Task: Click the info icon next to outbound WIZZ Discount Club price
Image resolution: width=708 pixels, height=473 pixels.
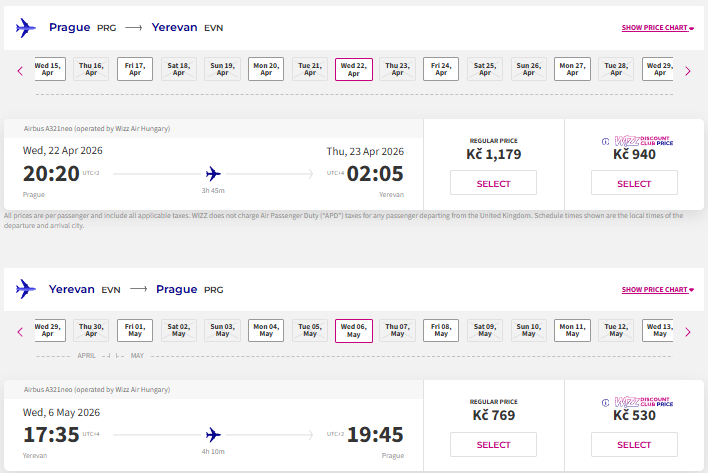Action: click(x=606, y=141)
